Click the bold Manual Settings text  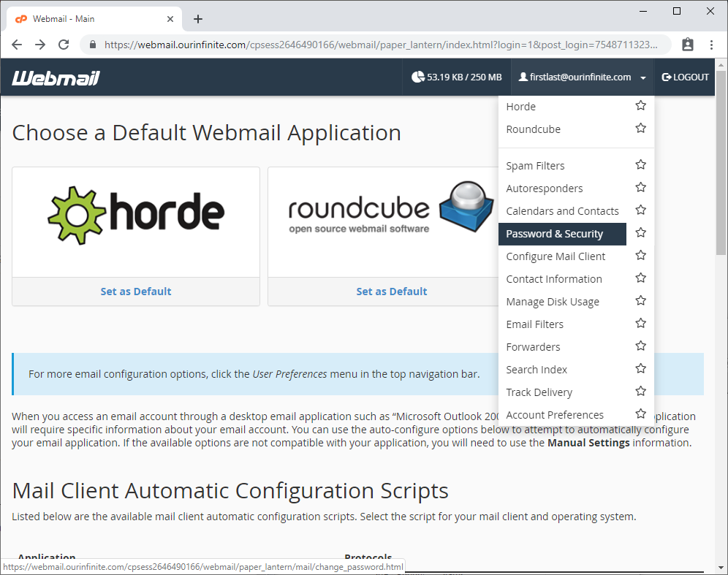588,443
